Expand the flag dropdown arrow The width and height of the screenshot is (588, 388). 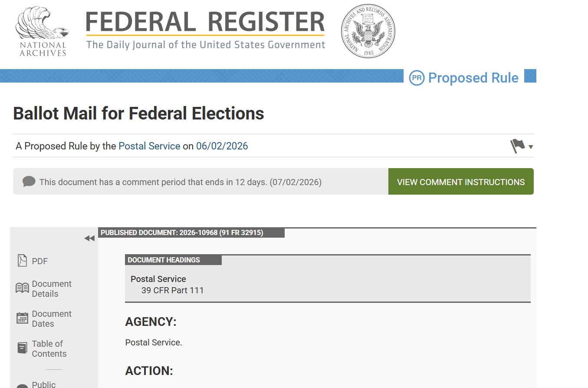(531, 147)
